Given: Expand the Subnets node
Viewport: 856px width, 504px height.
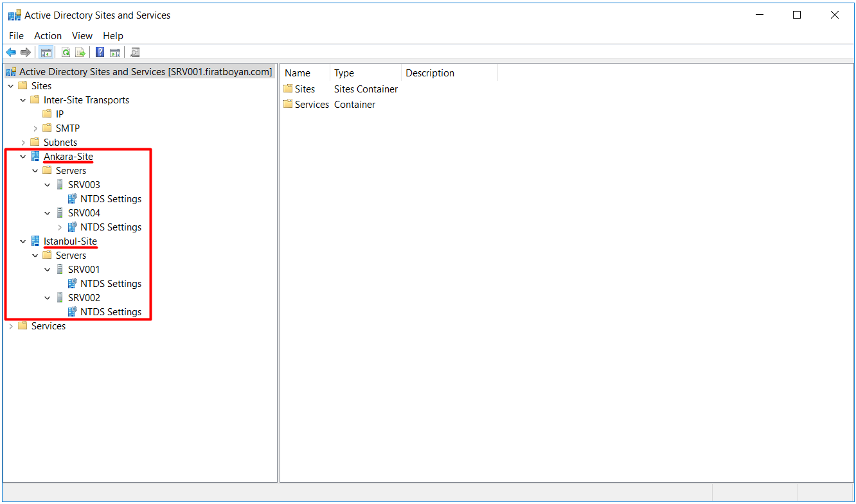Looking at the screenshot, I should tap(23, 143).
